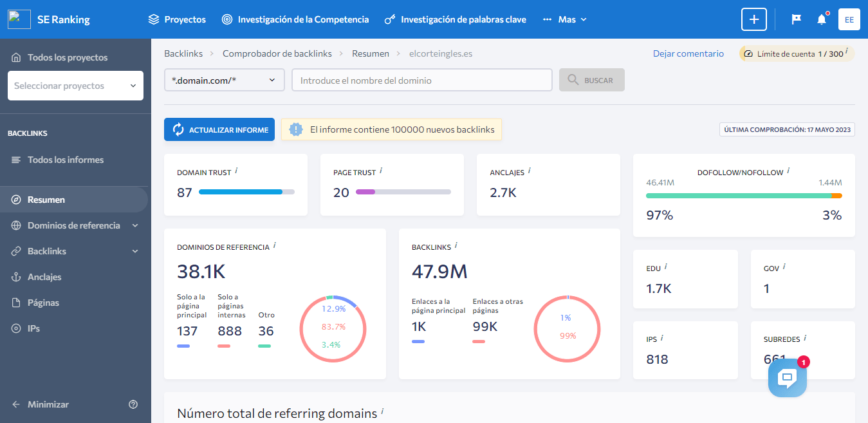Click the live chat bubble icon

(787, 378)
